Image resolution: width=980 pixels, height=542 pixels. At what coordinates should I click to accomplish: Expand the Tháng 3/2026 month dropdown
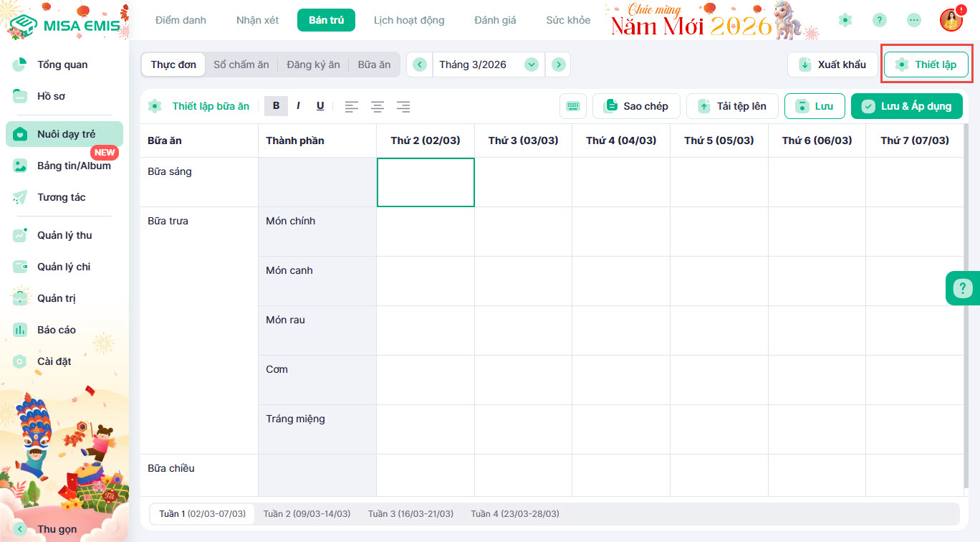point(531,65)
